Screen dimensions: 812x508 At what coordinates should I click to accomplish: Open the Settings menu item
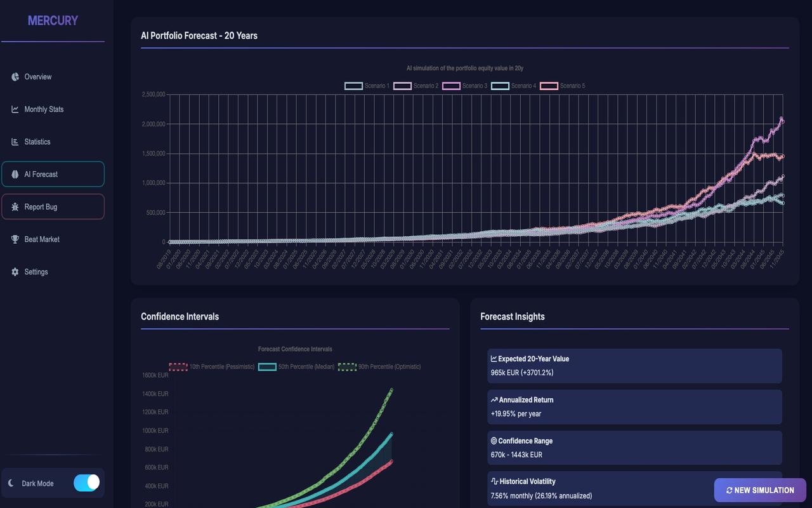(53, 272)
